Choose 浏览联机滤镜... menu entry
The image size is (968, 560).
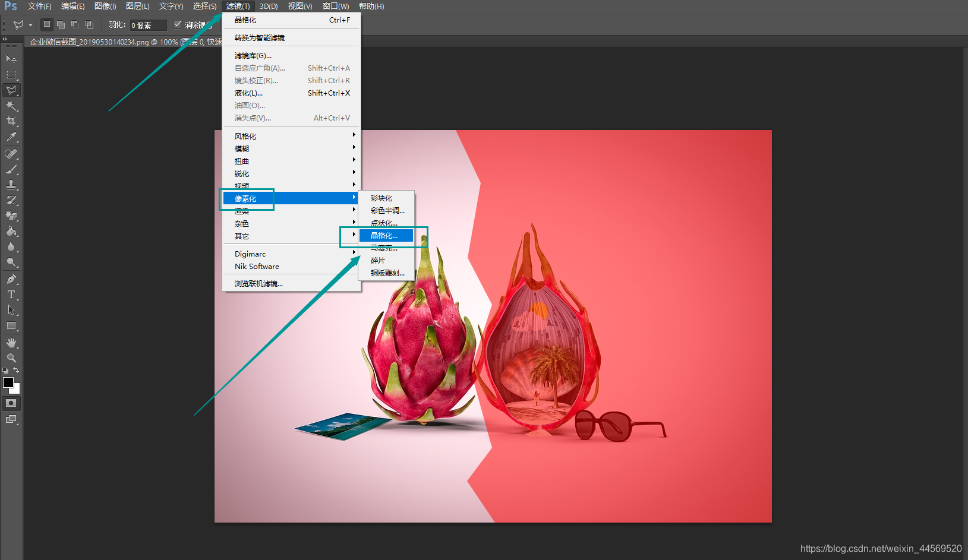coord(291,283)
